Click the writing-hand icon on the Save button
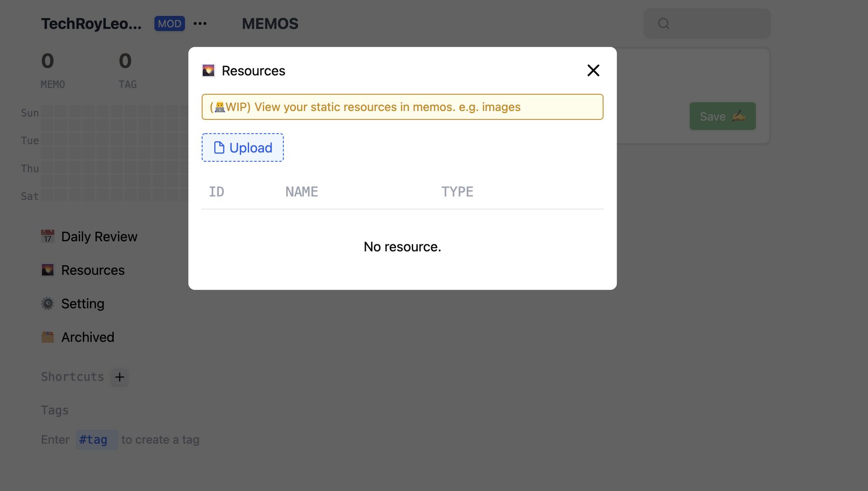This screenshot has height=491, width=868. pos(739,116)
